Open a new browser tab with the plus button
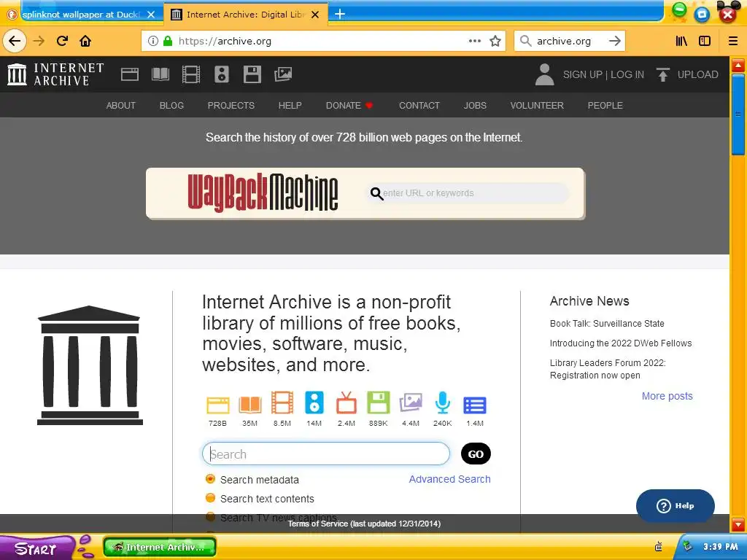 click(340, 14)
